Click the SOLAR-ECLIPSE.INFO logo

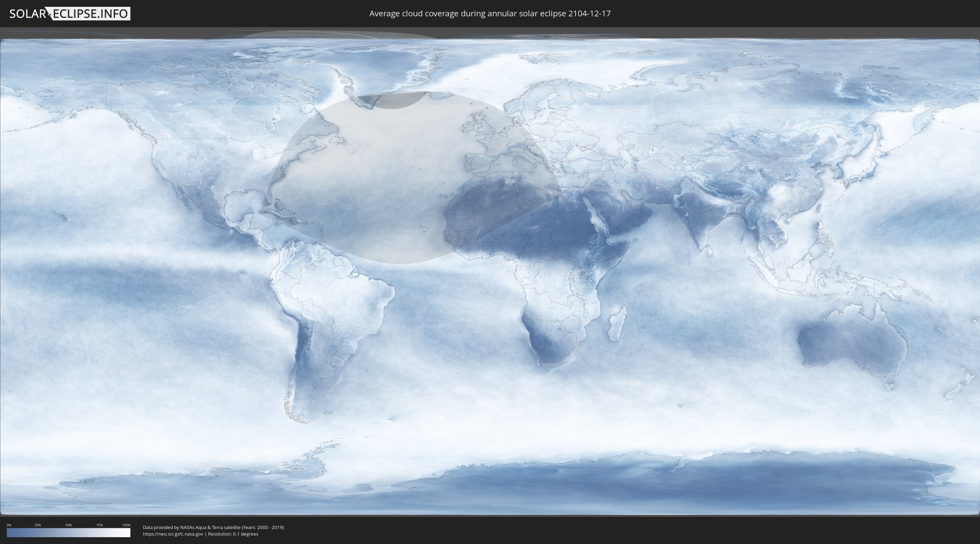[70, 14]
